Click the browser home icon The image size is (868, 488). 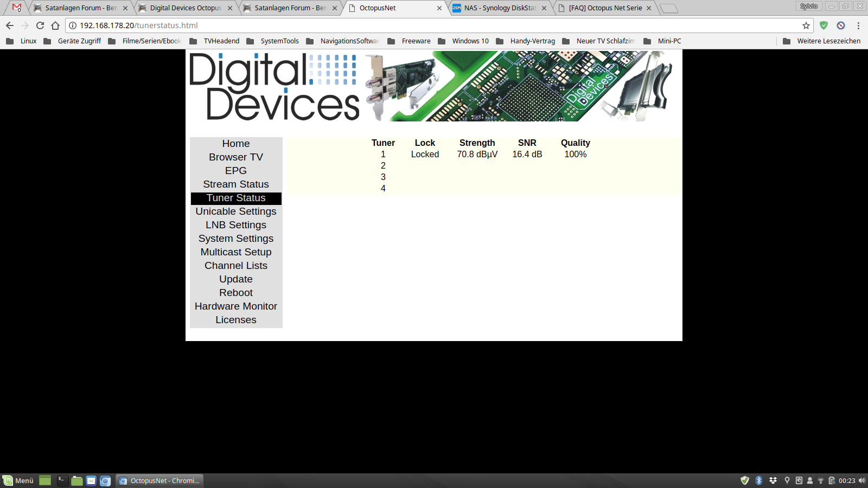pos(55,25)
